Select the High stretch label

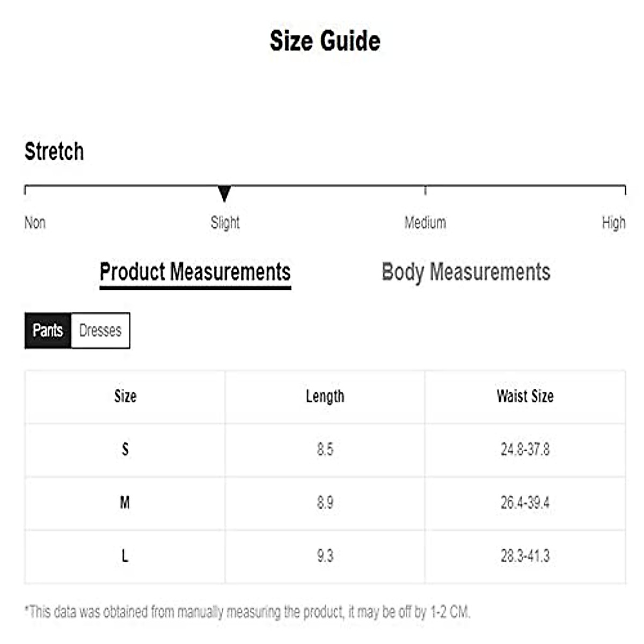tap(613, 223)
